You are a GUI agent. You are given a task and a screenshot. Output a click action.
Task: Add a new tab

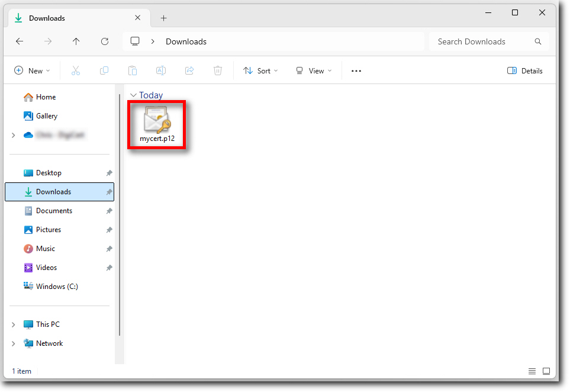pyautogui.click(x=163, y=18)
